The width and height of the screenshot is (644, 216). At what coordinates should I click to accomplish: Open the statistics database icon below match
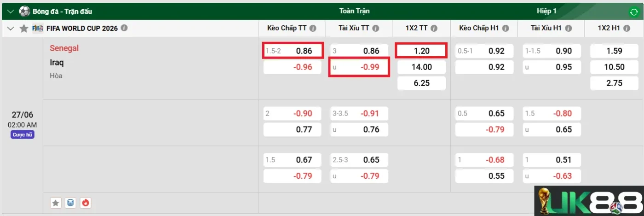pyautogui.click(x=70, y=203)
